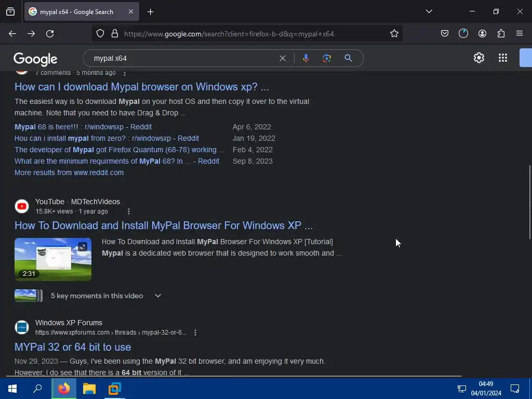The height and width of the screenshot is (399, 532).
Task: Click the Windows XP Forums site name
Action: tap(69, 323)
